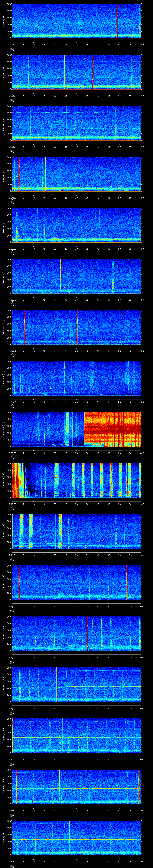Select the '12:05:00' start time label
This screenshot has height=868, width=153.
point(12,249)
